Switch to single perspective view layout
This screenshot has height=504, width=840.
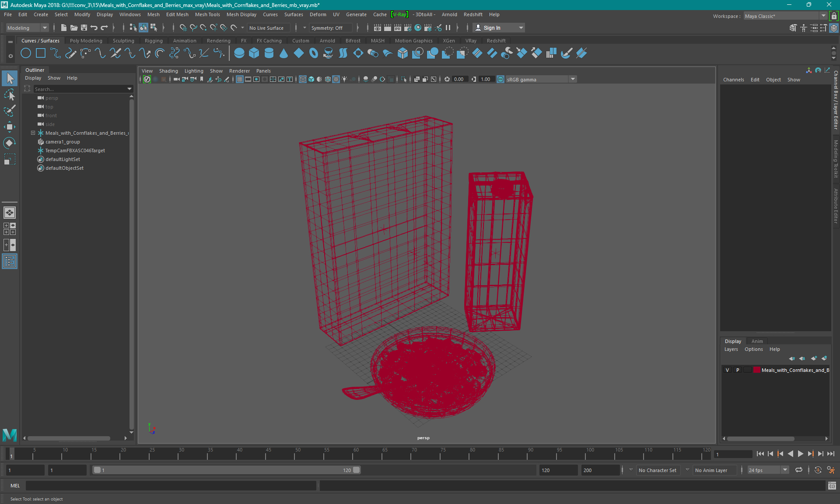click(x=10, y=213)
